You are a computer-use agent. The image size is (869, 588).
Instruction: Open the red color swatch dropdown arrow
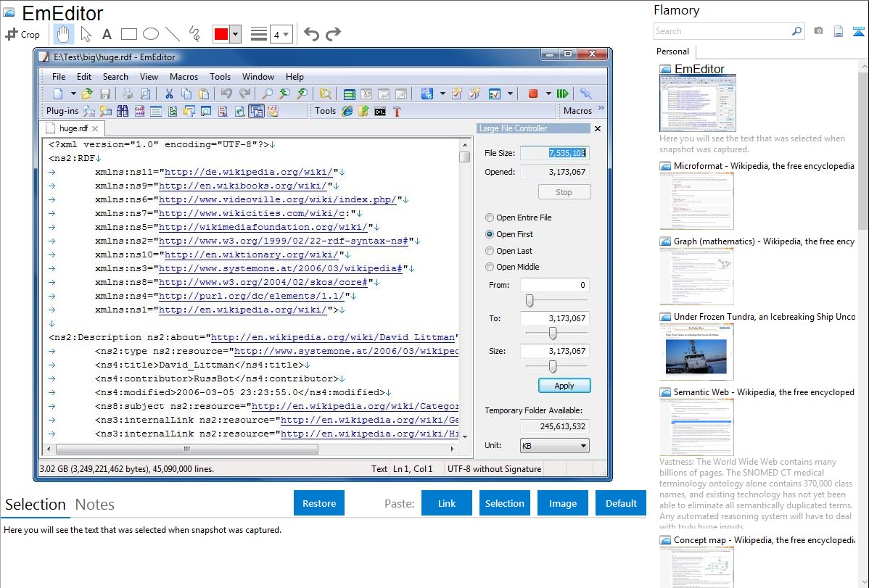click(x=235, y=34)
